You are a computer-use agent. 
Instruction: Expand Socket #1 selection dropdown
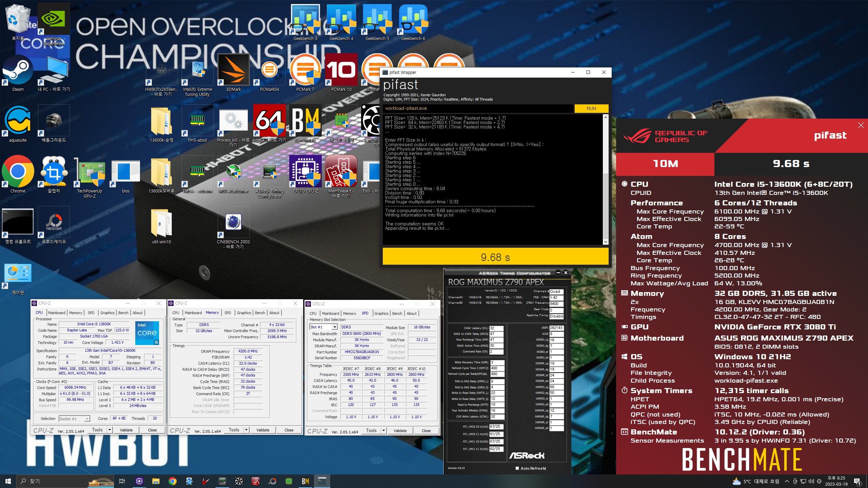coord(87,419)
